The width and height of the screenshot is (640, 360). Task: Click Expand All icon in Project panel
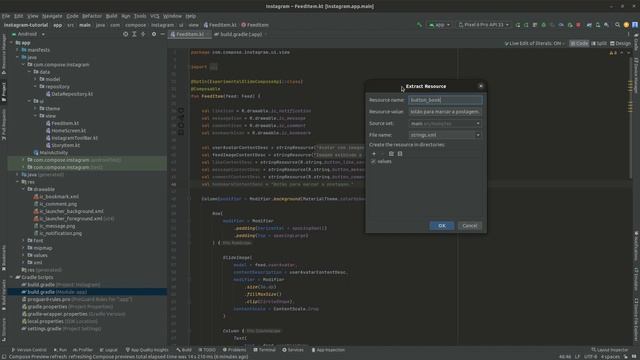point(134,34)
